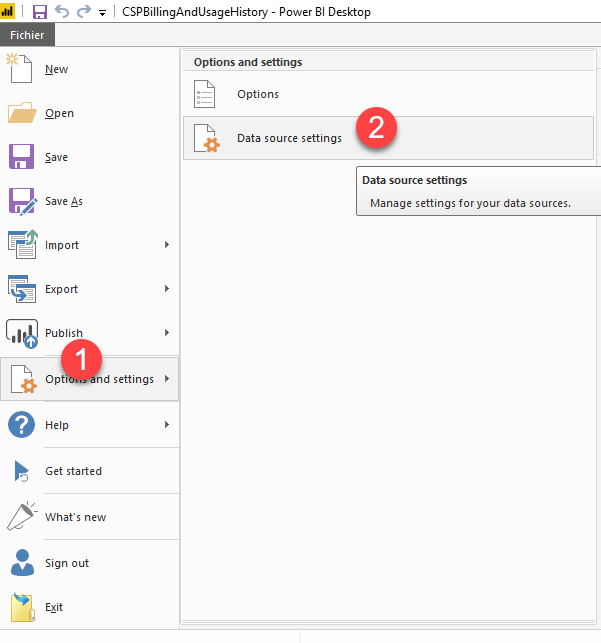Screen dimensions: 601x643
Task: Click the Export icon
Action: (x=22, y=289)
